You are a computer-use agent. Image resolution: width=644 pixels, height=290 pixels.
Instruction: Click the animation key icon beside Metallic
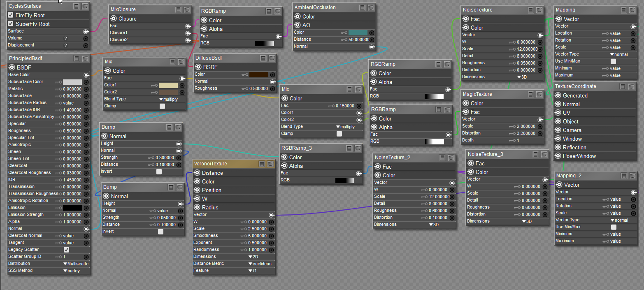click(58, 89)
